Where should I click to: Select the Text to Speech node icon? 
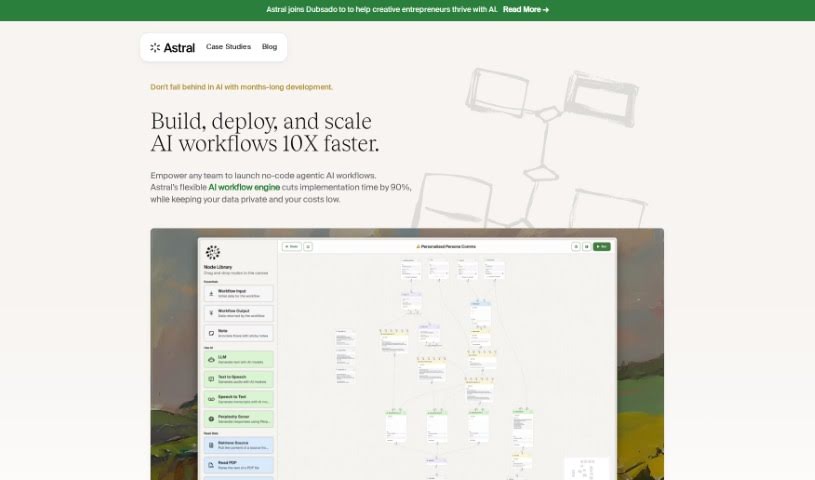(211, 379)
